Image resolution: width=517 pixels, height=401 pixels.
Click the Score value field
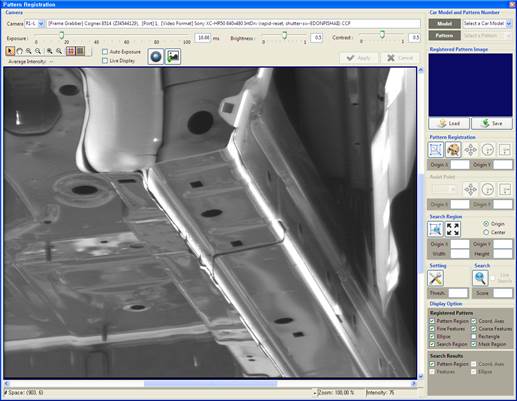coord(503,293)
